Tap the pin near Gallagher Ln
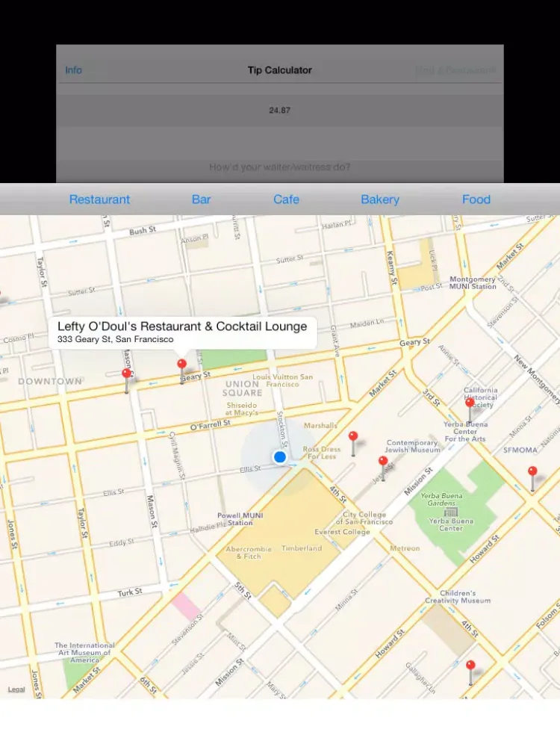Viewport: 560px width, 747px height. (470, 666)
